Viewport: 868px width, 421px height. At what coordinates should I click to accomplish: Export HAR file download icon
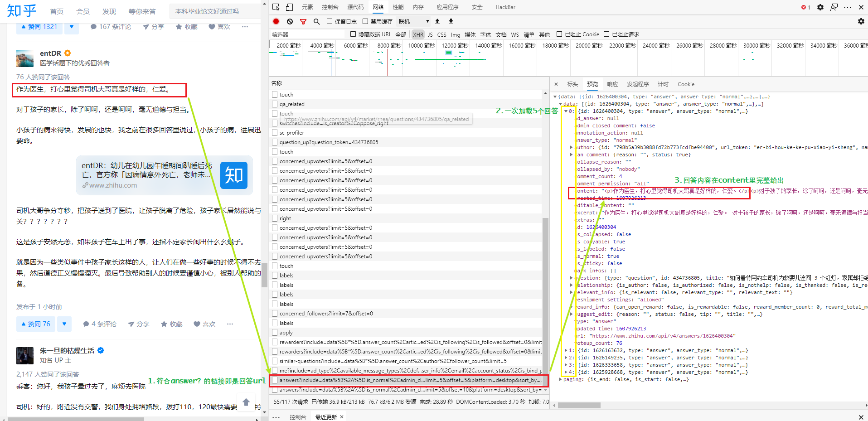pyautogui.click(x=451, y=21)
